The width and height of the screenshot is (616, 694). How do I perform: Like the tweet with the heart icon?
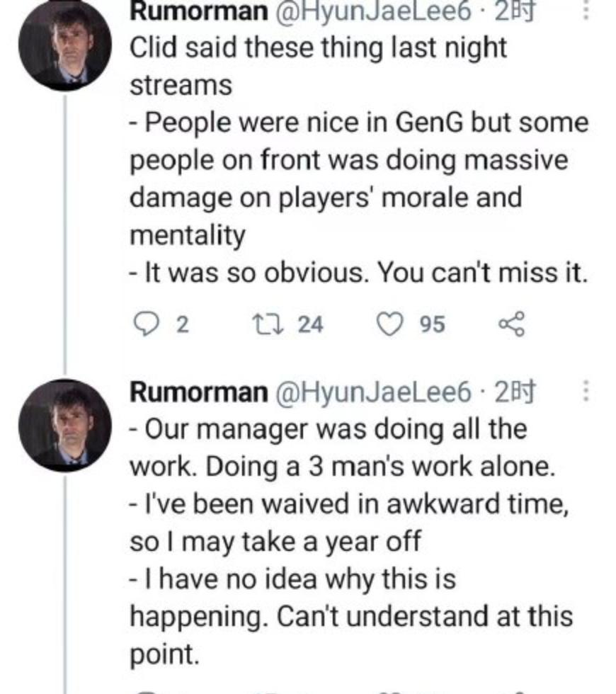click(389, 324)
